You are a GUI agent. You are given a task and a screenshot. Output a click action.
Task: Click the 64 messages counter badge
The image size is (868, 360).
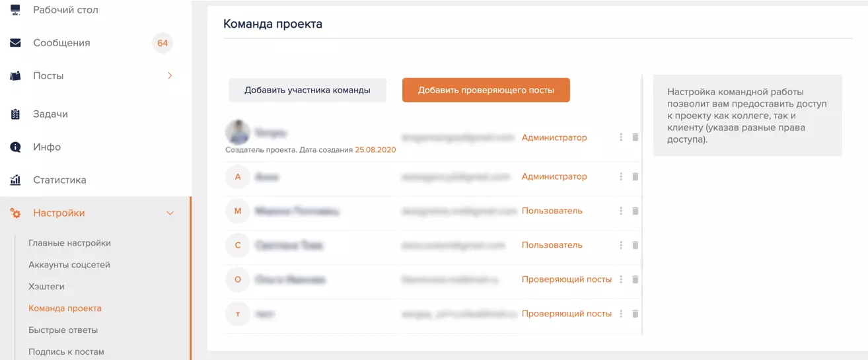pyautogui.click(x=163, y=44)
